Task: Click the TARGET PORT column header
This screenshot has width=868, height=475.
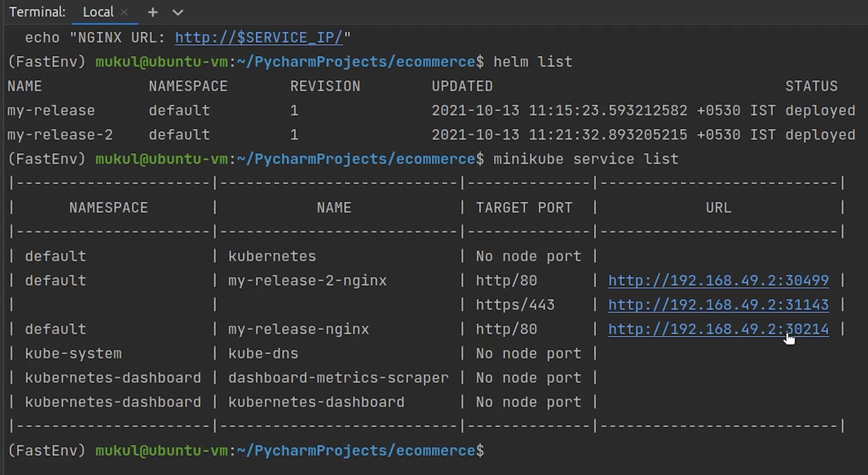Action: 524,208
